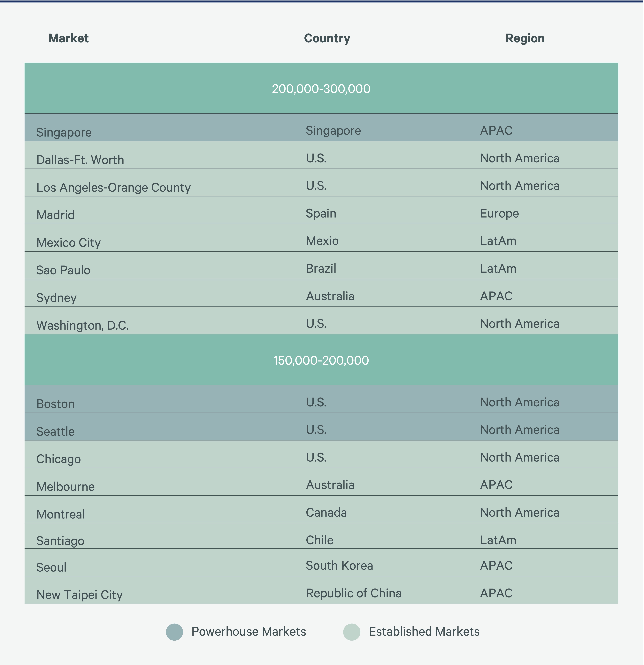
Task: Select the 150,000-200,000 section heading
Action: click(x=321, y=360)
